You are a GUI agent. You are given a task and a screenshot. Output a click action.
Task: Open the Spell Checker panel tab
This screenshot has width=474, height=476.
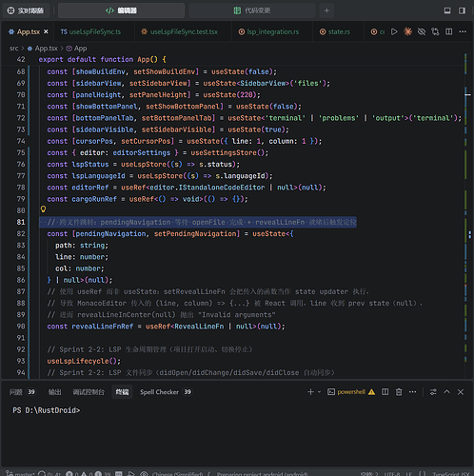click(x=166, y=392)
